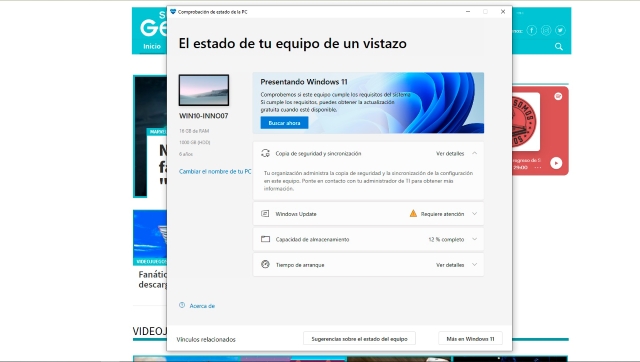Viewport: 640px width, 362px height.
Task: Select the Inicio website menu item
Action: [152, 47]
